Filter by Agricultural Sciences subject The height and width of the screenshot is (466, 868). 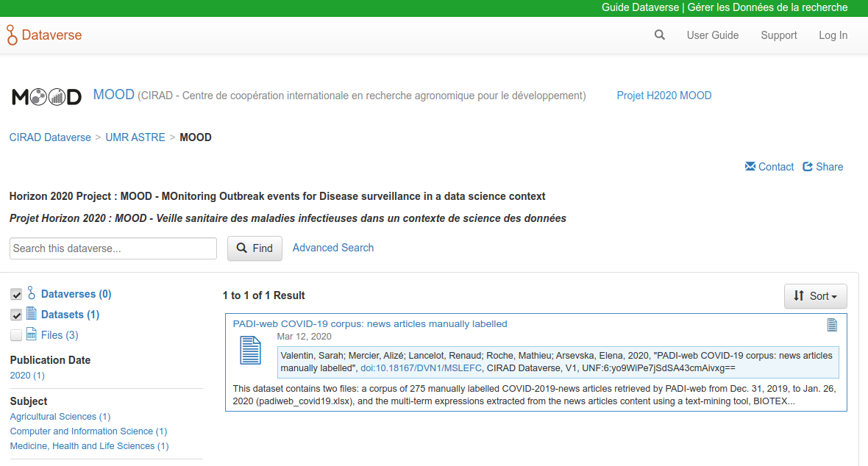(x=60, y=417)
